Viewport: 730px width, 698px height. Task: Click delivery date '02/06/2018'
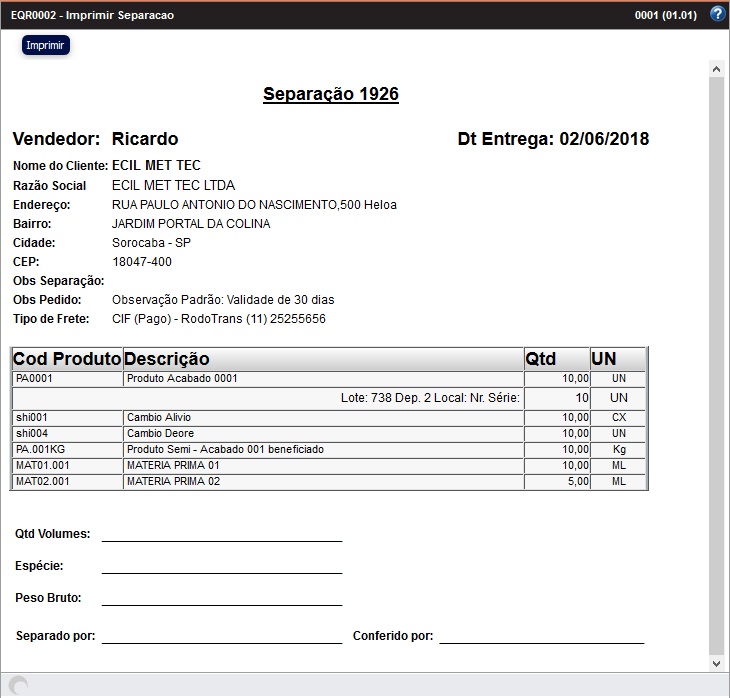pos(604,139)
